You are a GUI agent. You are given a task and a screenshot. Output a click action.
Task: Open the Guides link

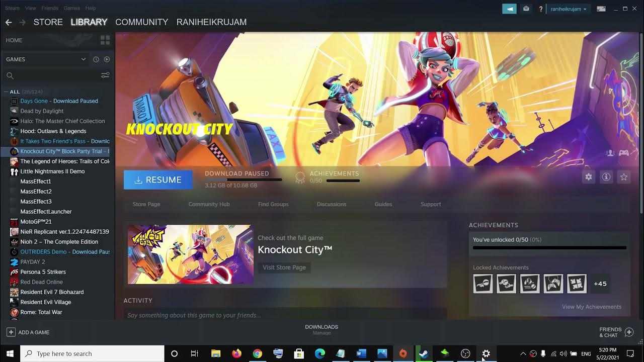coord(383,204)
